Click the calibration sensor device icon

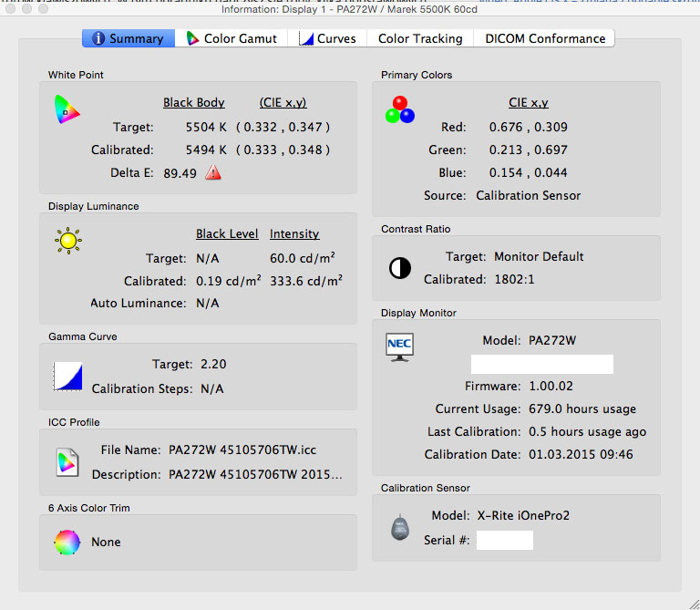(x=400, y=527)
